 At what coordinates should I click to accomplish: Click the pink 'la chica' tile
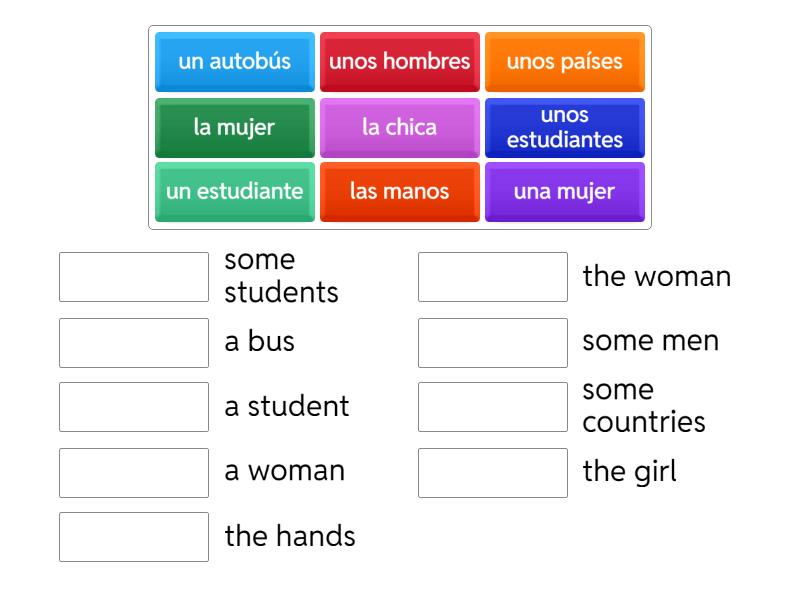400,127
